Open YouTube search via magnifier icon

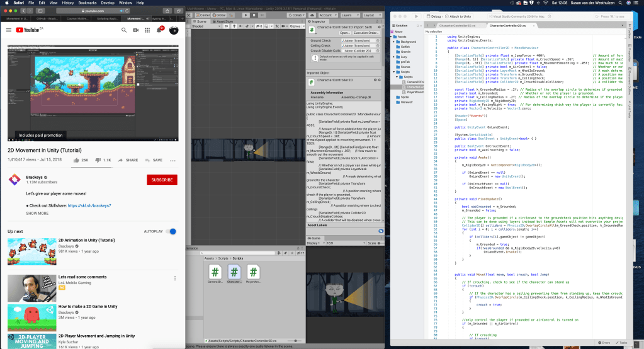coord(123,30)
